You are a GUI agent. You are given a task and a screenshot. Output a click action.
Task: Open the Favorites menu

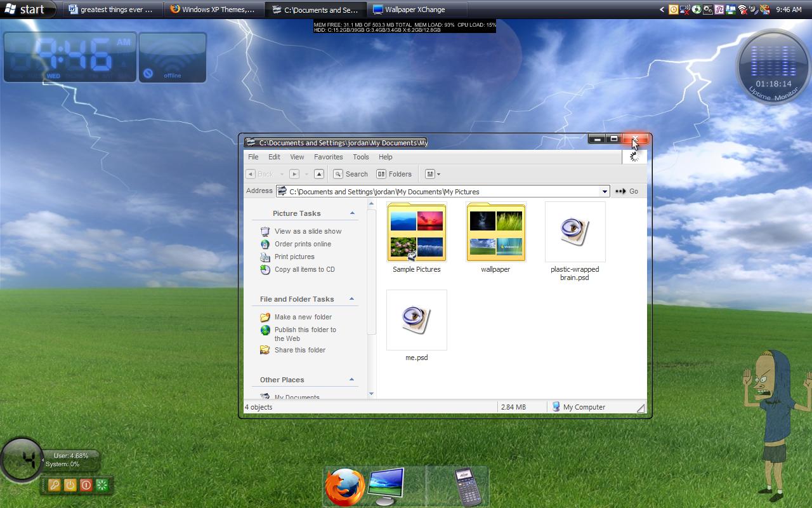328,157
